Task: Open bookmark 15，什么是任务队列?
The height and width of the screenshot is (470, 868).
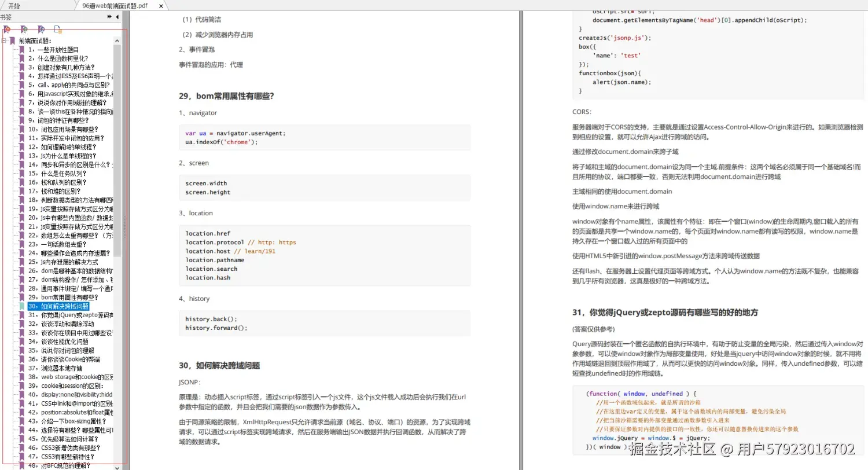Action: [x=58, y=174]
